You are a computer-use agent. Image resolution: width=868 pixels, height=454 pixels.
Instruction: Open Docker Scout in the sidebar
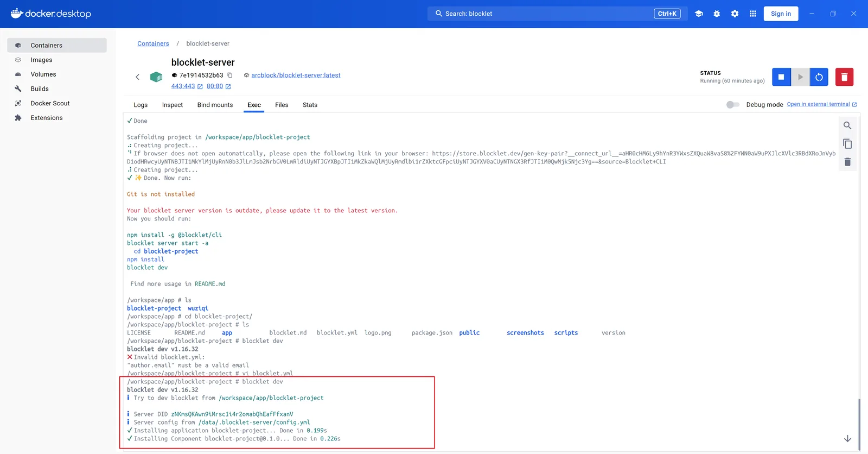(x=57, y=103)
